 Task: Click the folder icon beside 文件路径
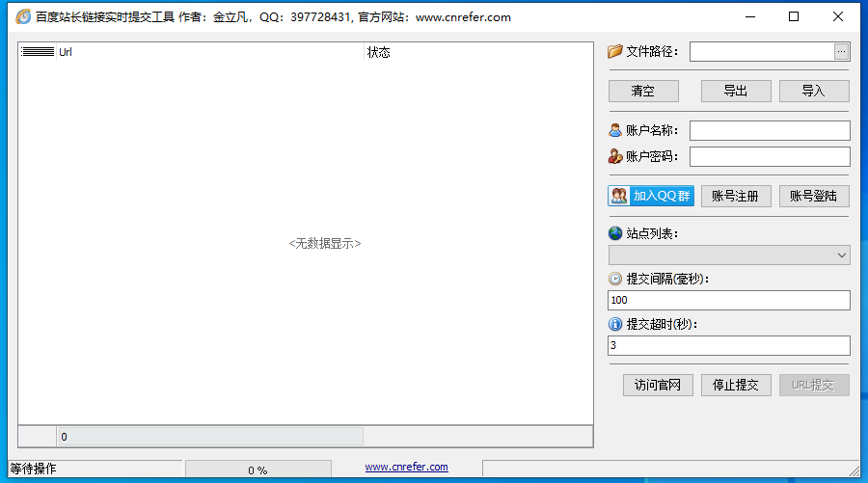tap(615, 51)
